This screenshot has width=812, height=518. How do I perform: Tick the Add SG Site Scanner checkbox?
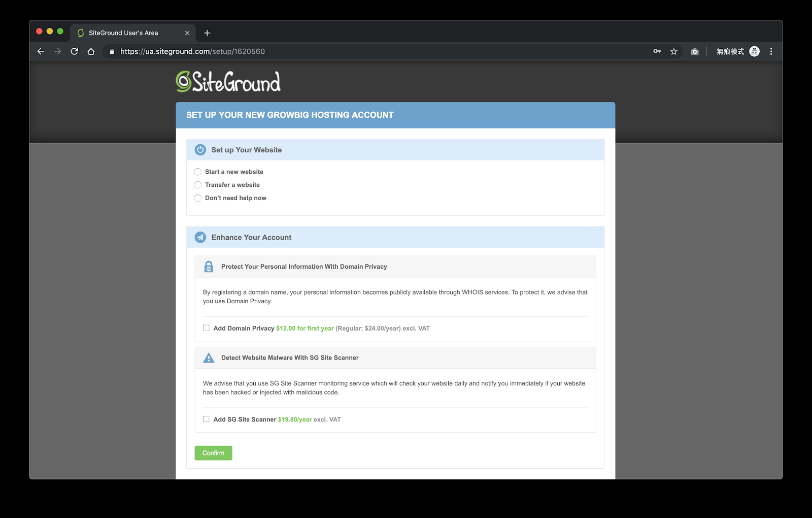pyautogui.click(x=206, y=419)
